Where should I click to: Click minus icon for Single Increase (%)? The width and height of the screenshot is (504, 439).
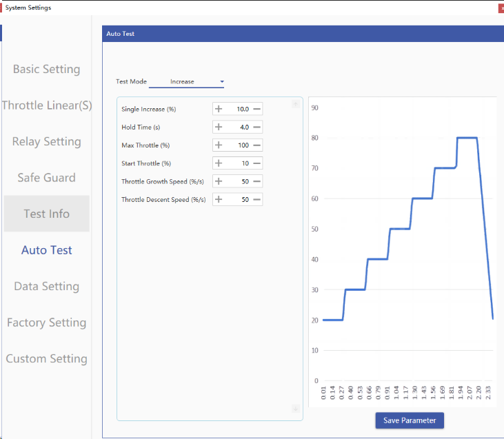pos(256,109)
